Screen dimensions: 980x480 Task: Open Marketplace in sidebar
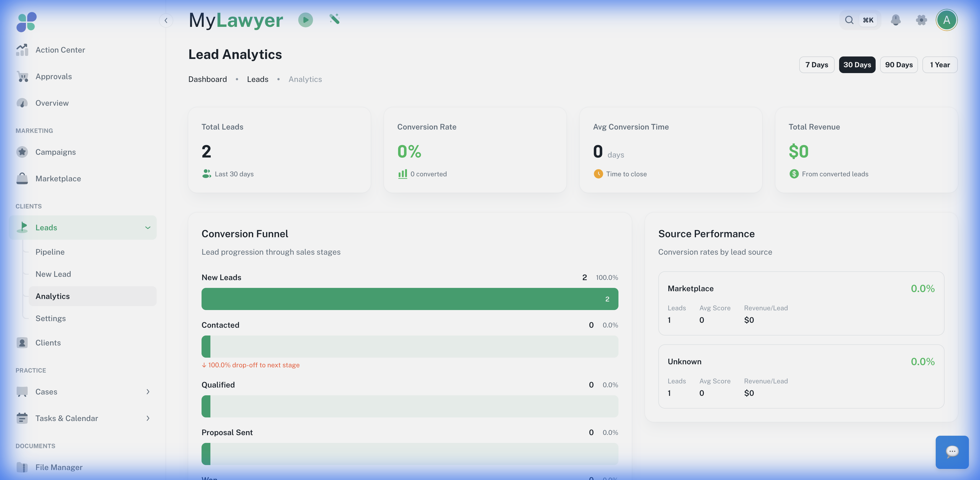click(82, 178)
